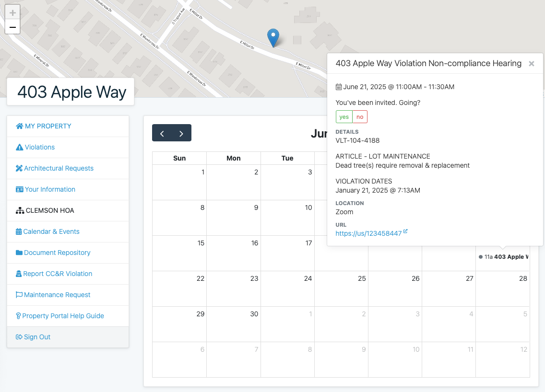Open the Document Repository

(68, 253)
